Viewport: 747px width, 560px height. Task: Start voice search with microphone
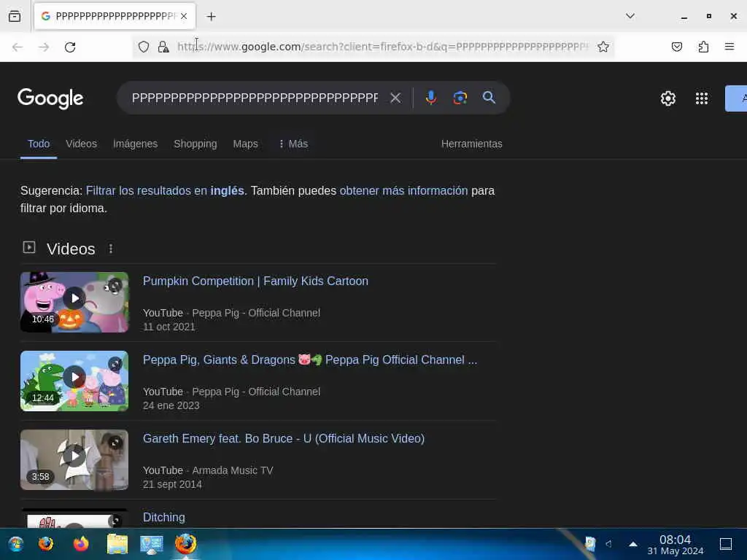coord(430,98)
